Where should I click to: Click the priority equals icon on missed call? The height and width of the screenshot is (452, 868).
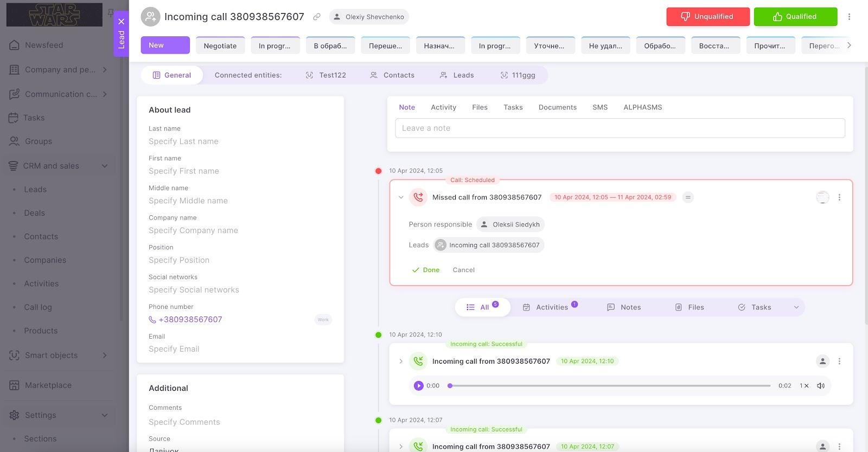(x=688, y=197)
